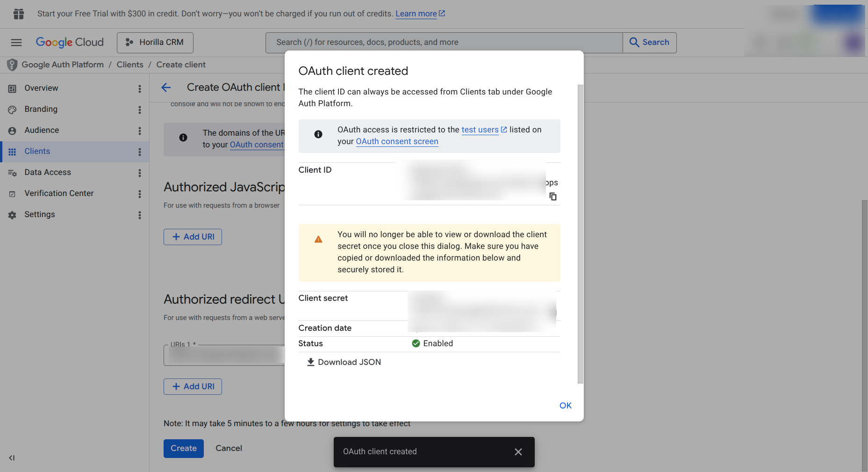
Task: Open the Verification Center section
Action: click(x=59, y=193)
